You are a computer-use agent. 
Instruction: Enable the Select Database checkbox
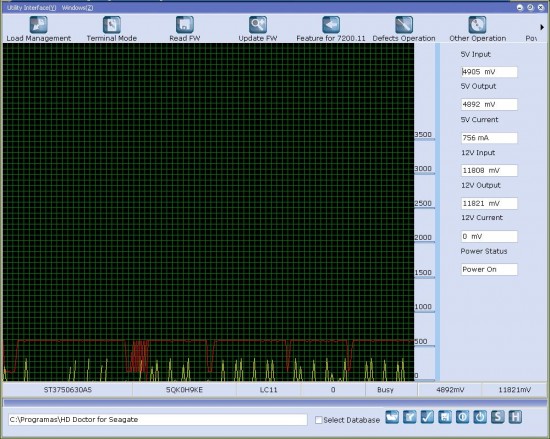click(318, 420)
